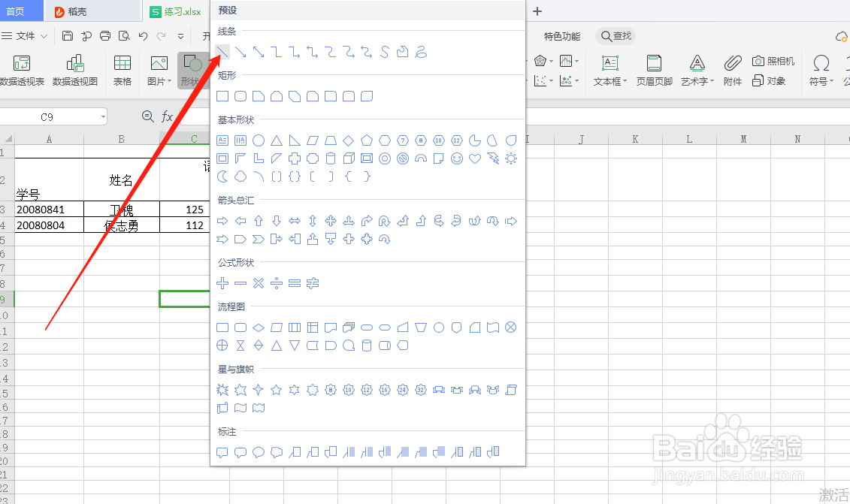Select the up-down block arrow

[313, 221]
